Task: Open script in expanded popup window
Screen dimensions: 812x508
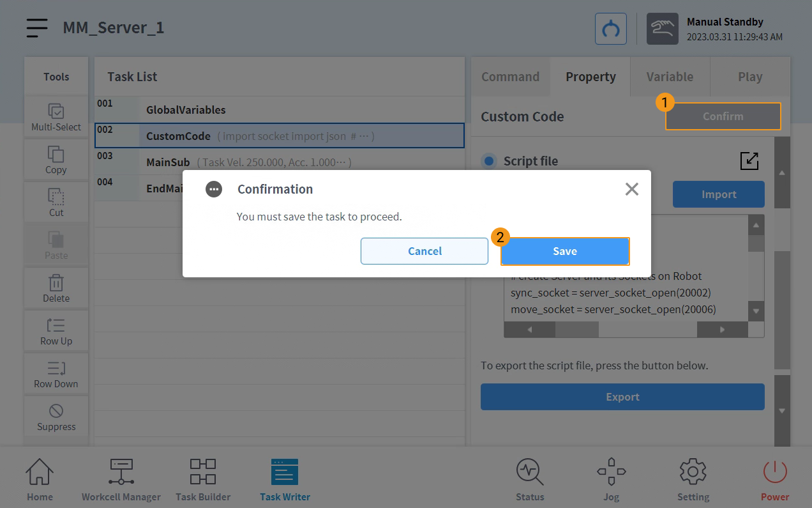Action: (749, 161)
